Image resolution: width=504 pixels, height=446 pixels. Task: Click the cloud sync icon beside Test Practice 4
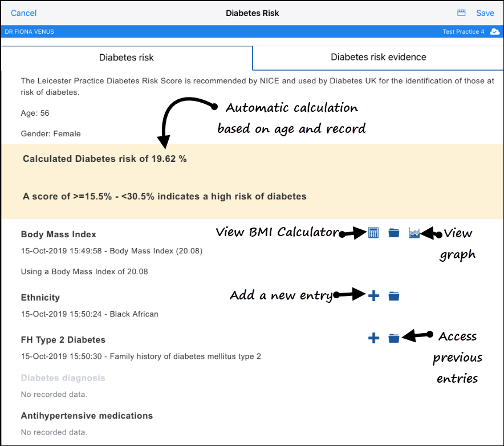[x=494, y=32]
